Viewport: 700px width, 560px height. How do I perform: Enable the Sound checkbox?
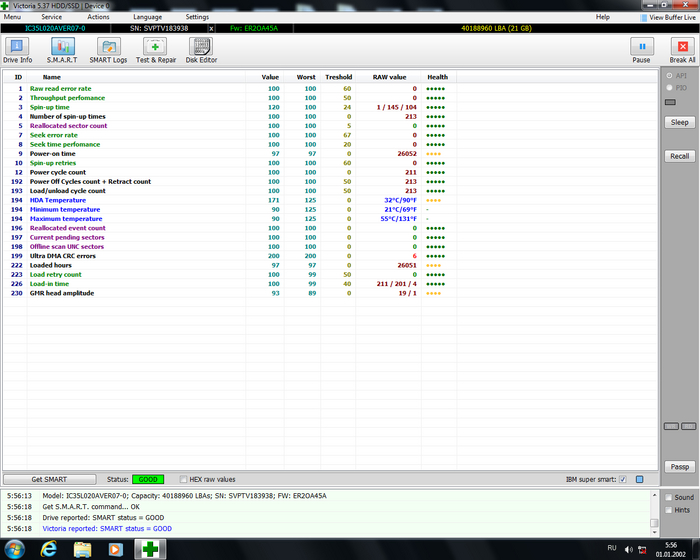(x=669, y=497)
